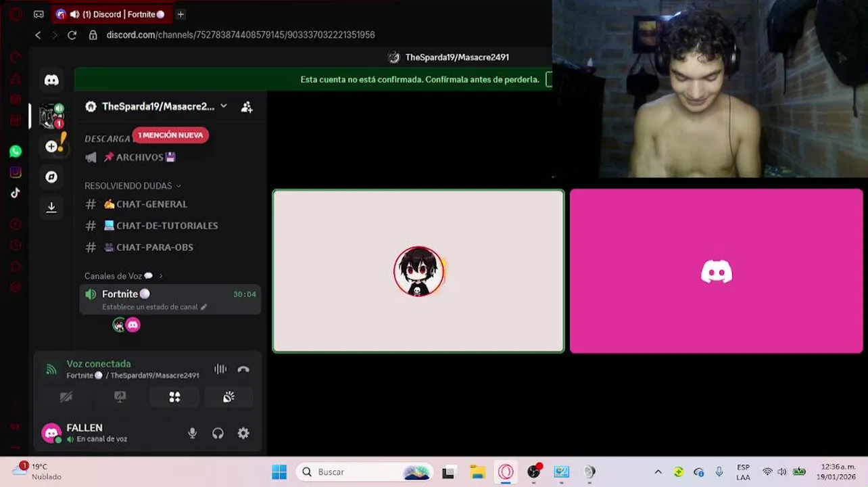Show hidden system tray icons chevron
868x487 pixels.
click(658, 472)
